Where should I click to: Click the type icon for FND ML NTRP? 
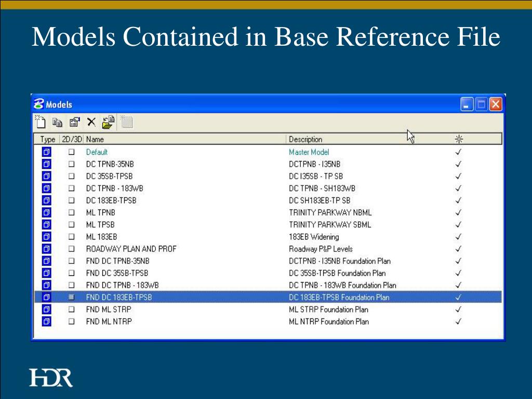coord(46,321)
